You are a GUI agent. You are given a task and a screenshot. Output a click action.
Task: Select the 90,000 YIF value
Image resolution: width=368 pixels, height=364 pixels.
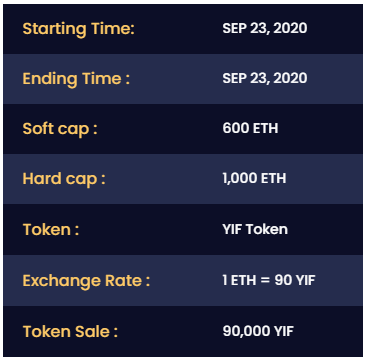tap(258, 331)
